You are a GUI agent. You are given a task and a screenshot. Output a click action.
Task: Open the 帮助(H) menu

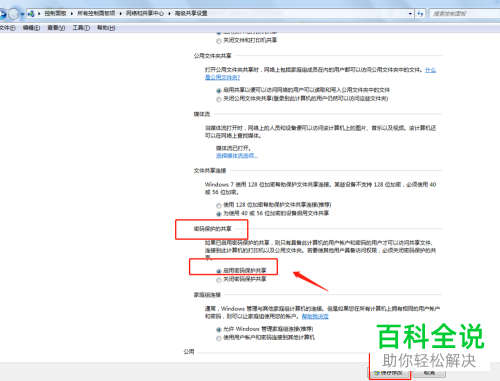point(106,28)
